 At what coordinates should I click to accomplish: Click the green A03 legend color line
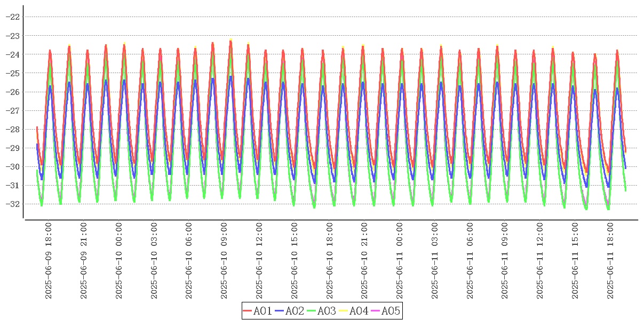pos(312,311)
